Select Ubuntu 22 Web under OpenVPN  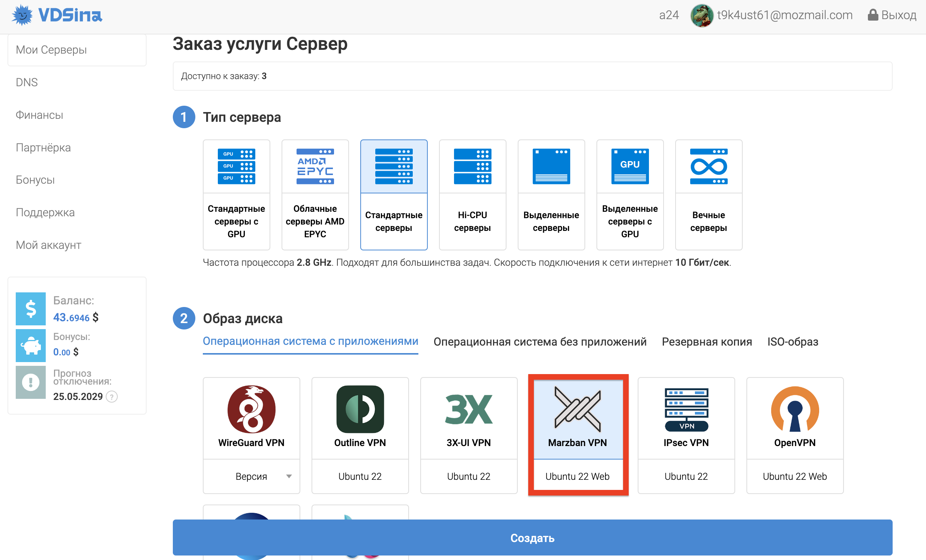coord(795,476)
